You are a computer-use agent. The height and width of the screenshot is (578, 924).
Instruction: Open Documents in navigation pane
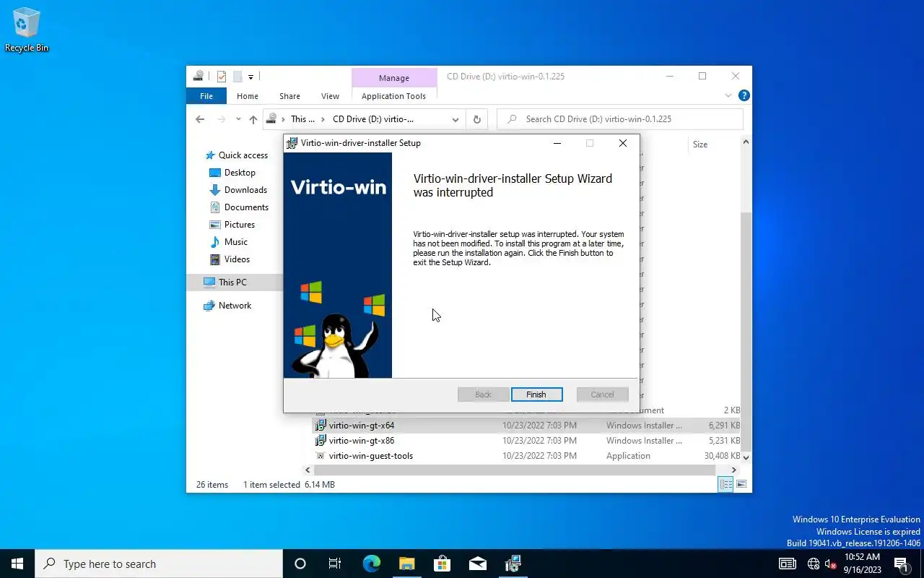coord(246,207)
